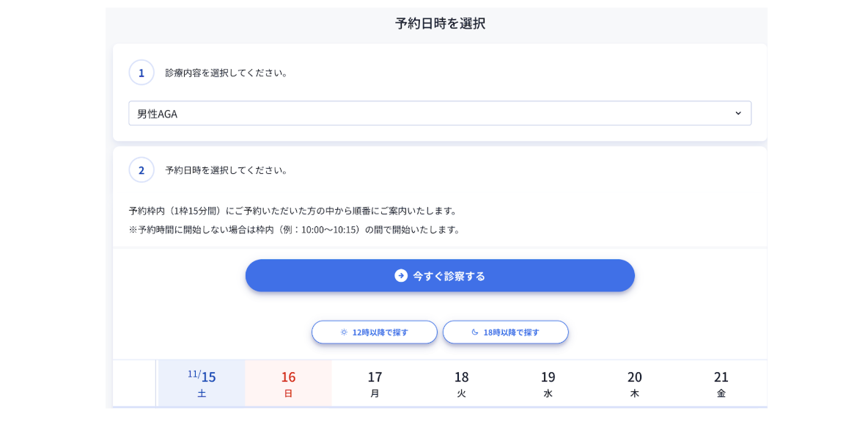Select Friday 21 date column

pos(721,383)
